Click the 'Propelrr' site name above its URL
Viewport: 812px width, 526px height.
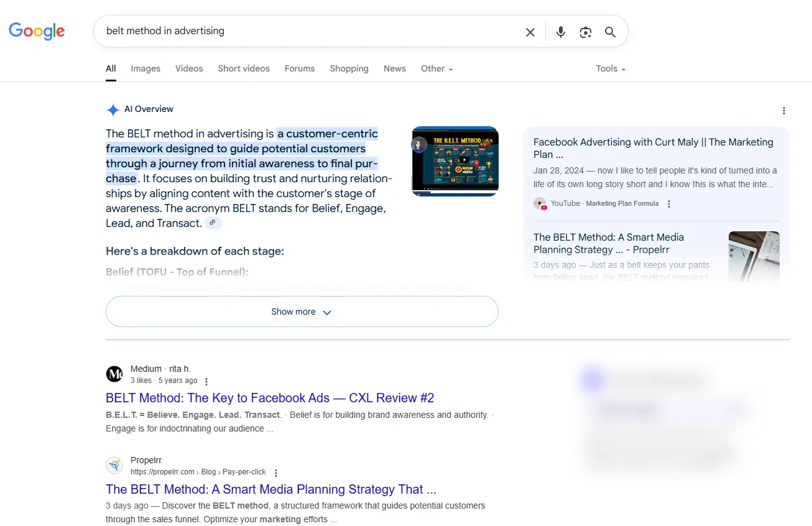pos(146,461)
